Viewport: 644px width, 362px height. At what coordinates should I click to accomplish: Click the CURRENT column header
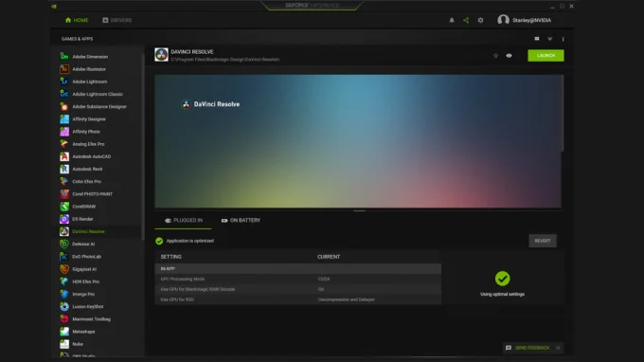click(x=329, y=257)
